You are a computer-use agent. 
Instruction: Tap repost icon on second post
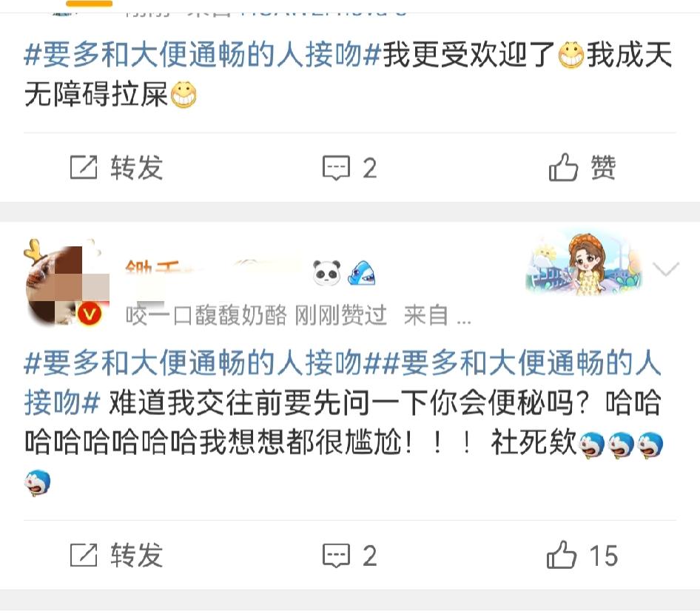click(84, 555)
